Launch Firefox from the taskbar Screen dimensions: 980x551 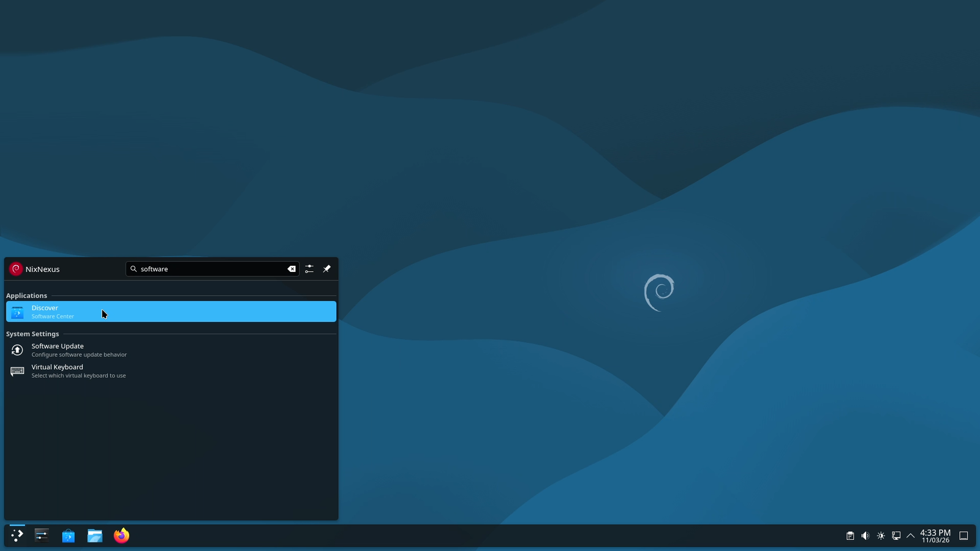coord(121,536)
